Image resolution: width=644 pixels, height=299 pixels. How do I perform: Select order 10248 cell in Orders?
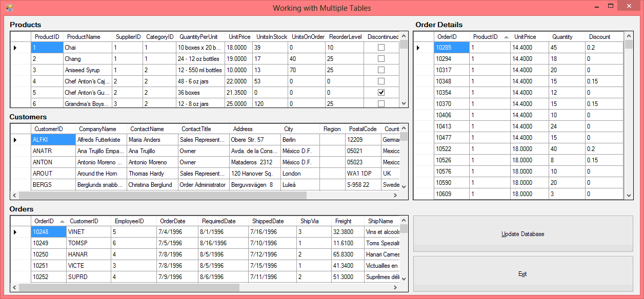[49, 231]
